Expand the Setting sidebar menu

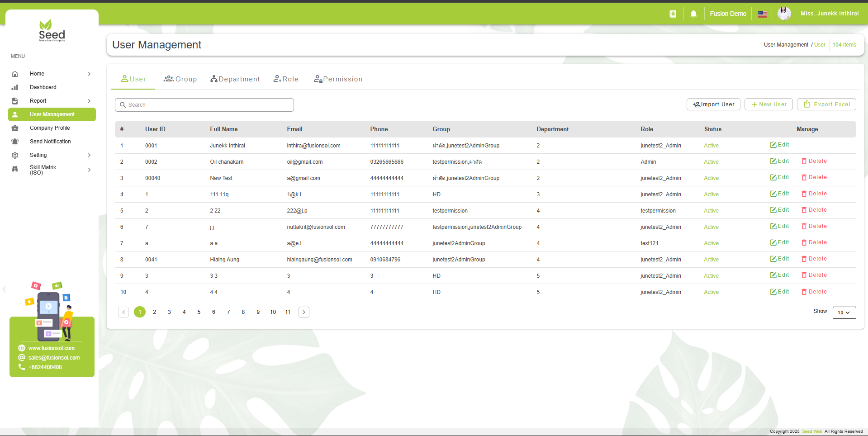coord(38,155)
